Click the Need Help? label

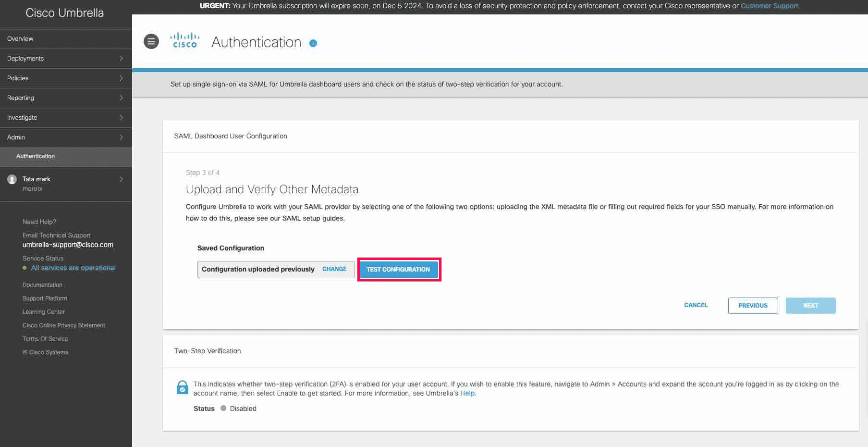(39, 222)
